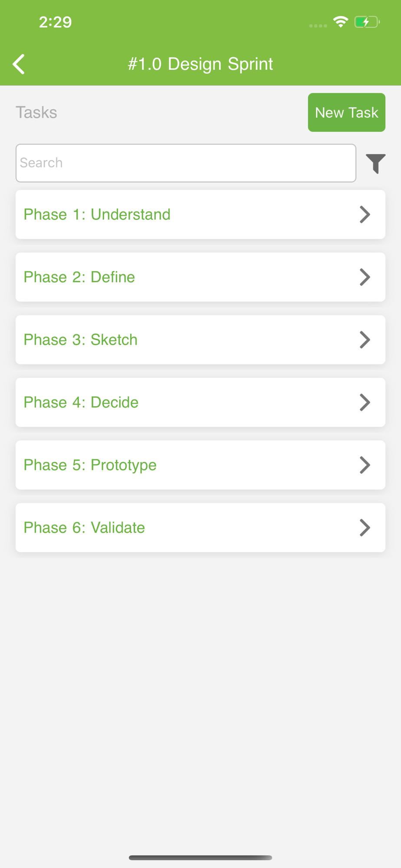Select the Phase 6: Validate label
Image resolution: width=401 pixels, height=868 pixels.
(84, 528)
